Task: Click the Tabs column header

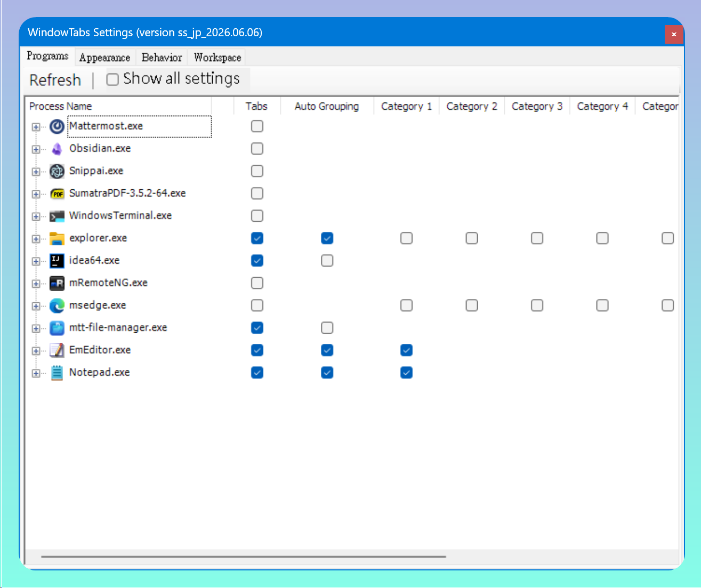Action: point(257,106)
